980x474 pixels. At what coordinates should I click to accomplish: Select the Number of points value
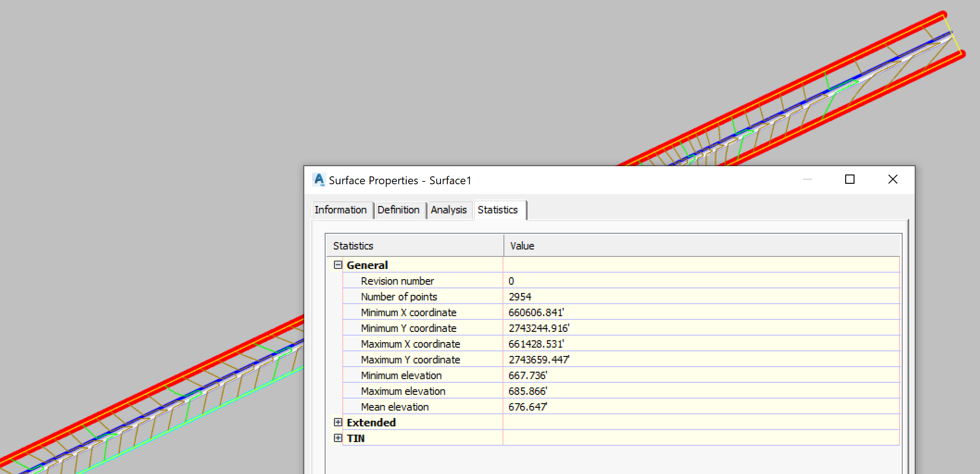520,296
